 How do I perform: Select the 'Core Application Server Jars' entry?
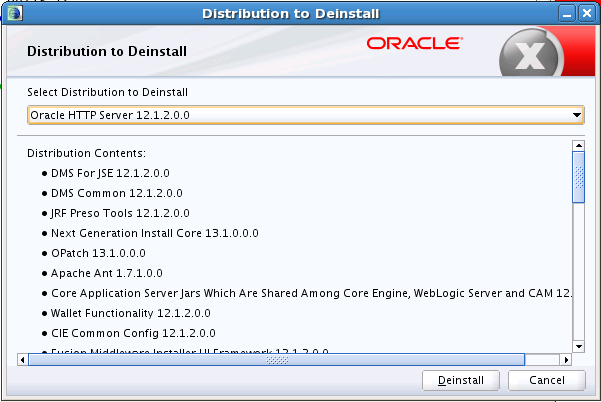(x=312, y=293)
